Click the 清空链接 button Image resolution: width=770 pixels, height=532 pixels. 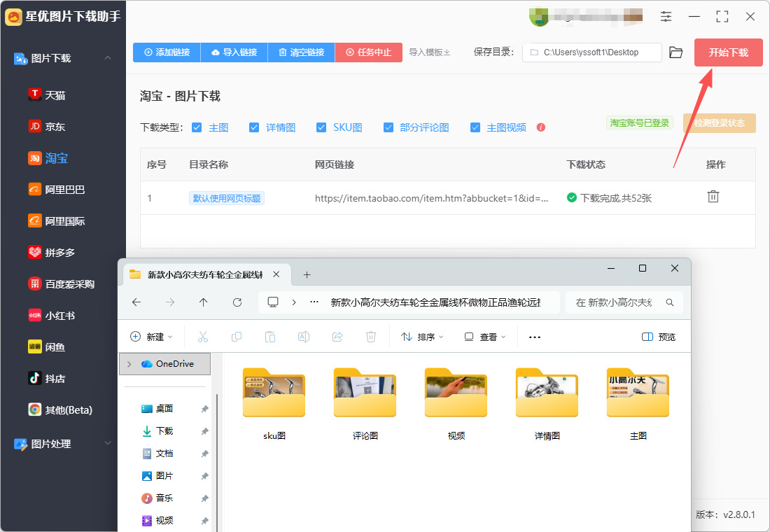tap(302, 52)
